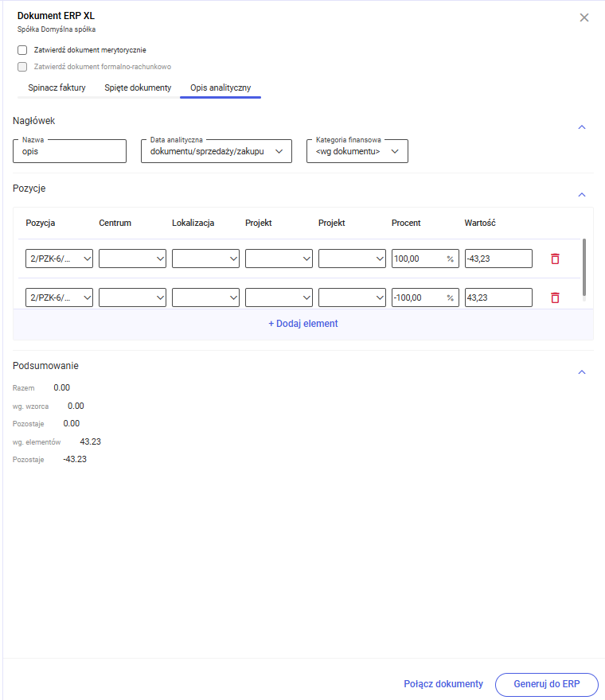Toggle Zatwierdź dokument formalno-rachunkowo checkbox
This screenshot has width=605, height=700.
(x=22, y=67)
